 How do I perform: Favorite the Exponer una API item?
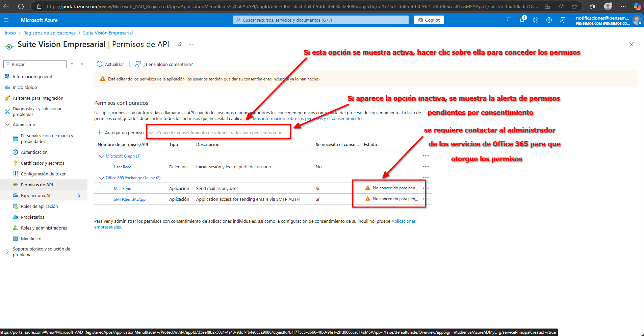[x=79, y=195]
